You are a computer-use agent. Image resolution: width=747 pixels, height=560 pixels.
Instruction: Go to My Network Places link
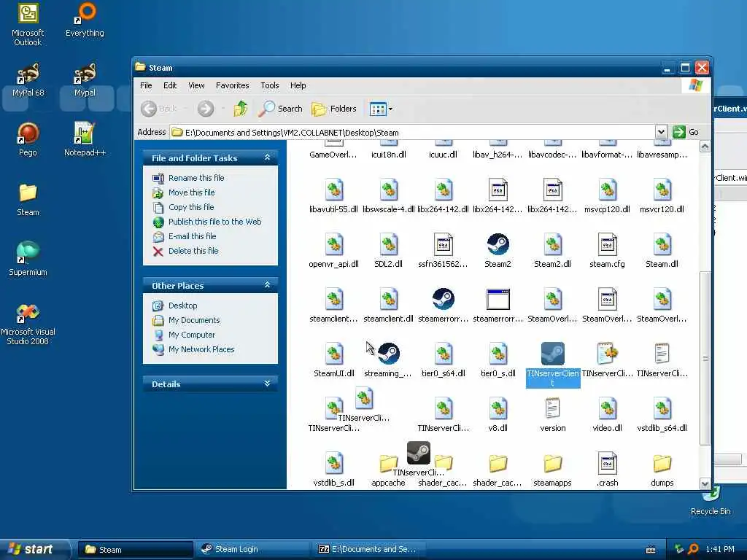pos(201,349)
